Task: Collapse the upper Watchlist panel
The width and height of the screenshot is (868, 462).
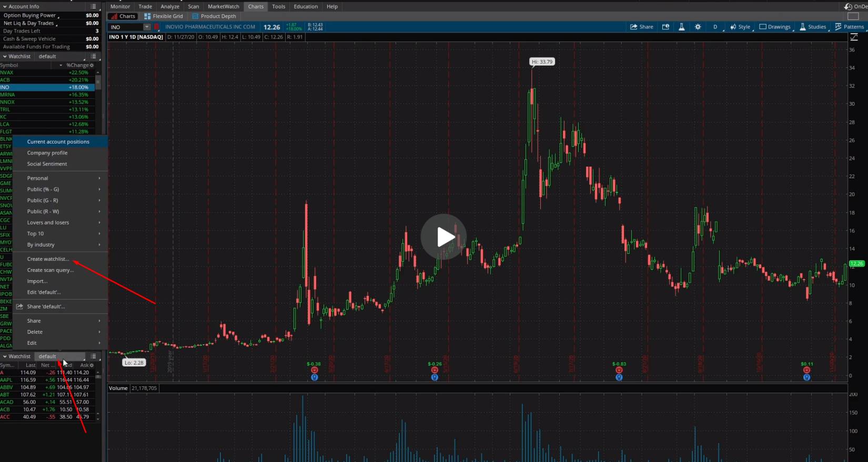Action: coord(5,56)
